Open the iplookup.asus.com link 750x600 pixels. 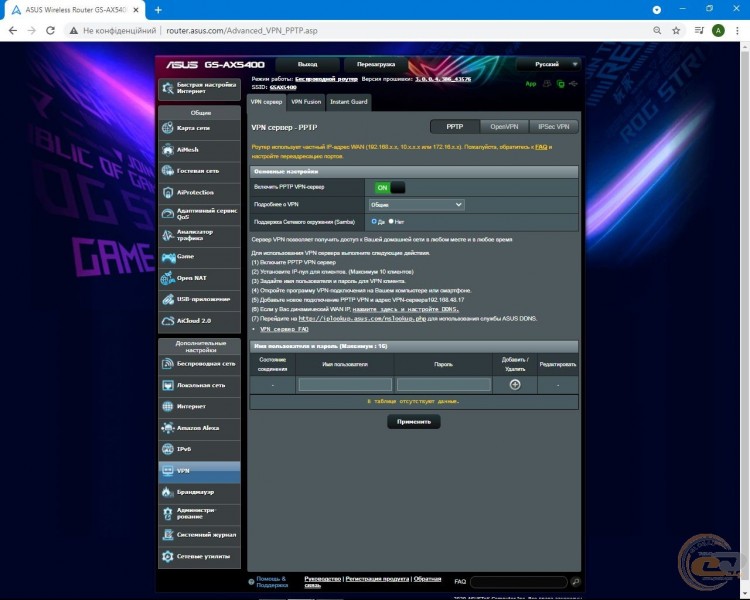362,319
